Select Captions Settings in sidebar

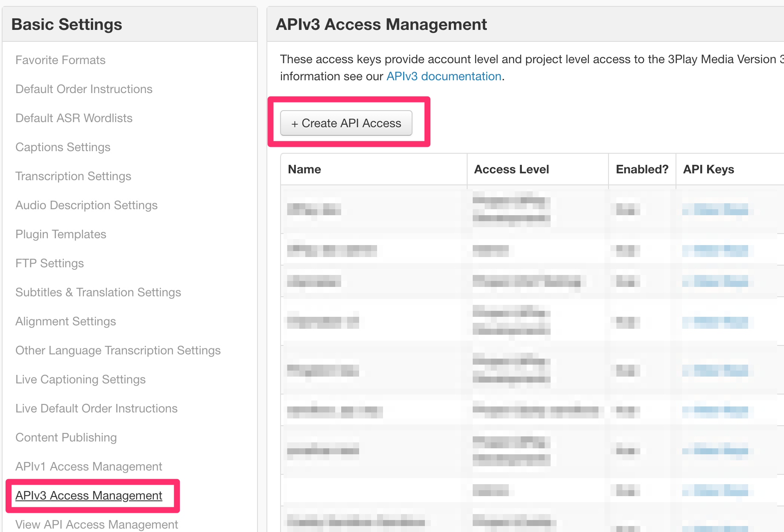(x=63, y=147)
